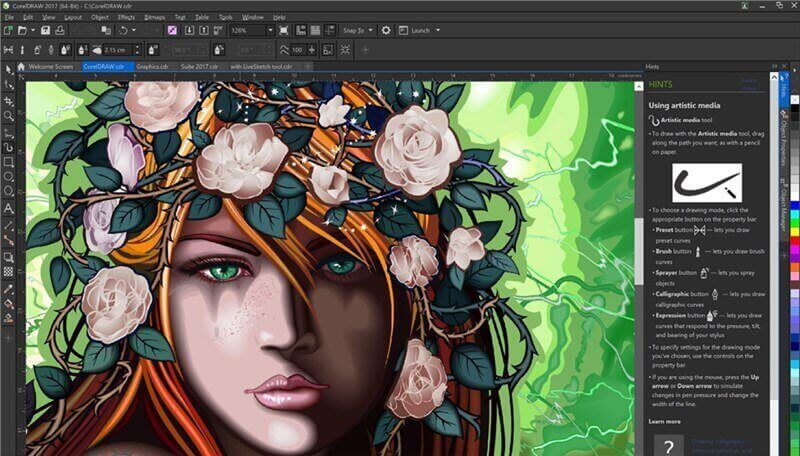
Task: Select the Transparency checkerboard tool
Action: [8, 272]
